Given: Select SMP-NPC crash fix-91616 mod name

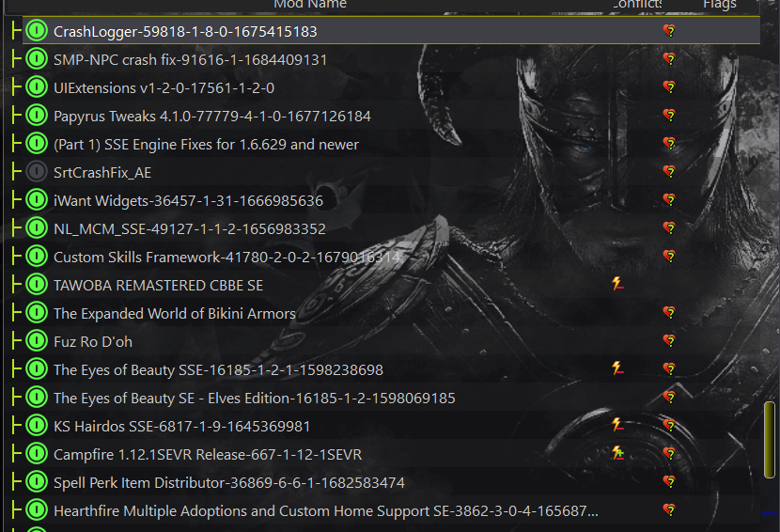Looking at the screenshot, I should coord(190,60).
